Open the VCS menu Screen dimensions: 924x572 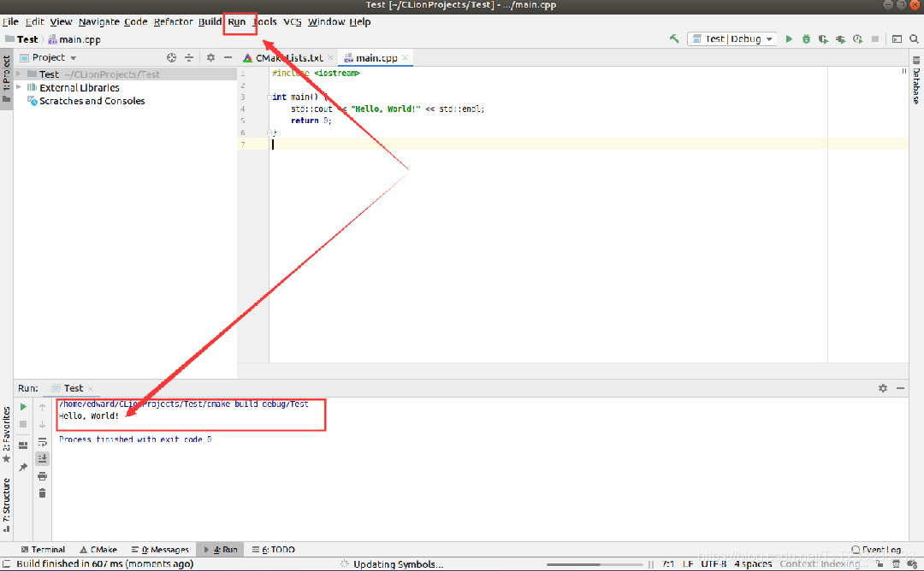[x=293, y=21]
